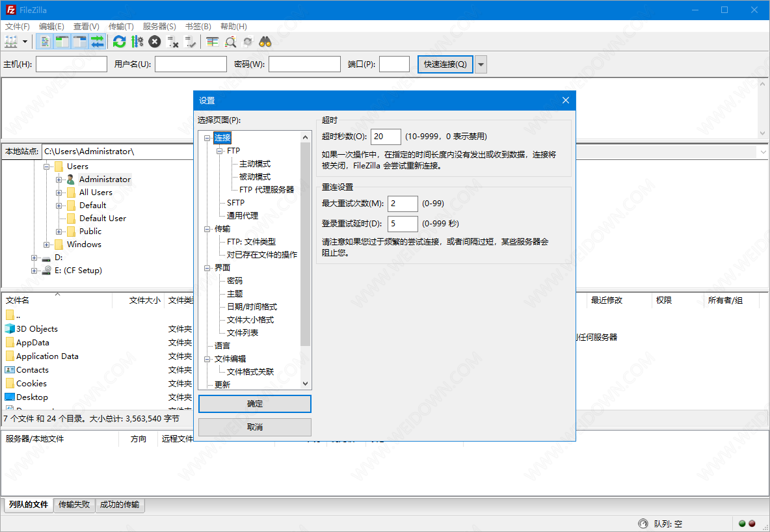Select FTP 代理服务器 settings page
Screen dimensions: 770x532
click(267, 189)
